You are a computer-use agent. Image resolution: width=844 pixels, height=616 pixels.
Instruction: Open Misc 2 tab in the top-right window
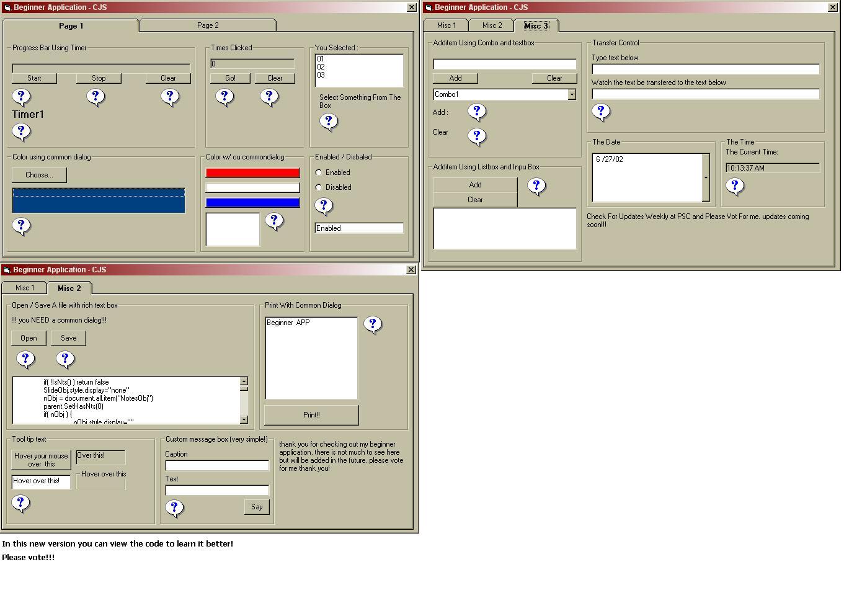click(x=492, y=25)
